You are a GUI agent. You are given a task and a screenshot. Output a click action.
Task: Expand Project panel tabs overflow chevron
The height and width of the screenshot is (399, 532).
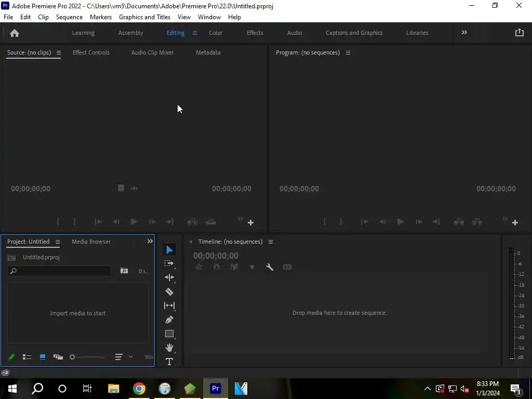[150, 241]
